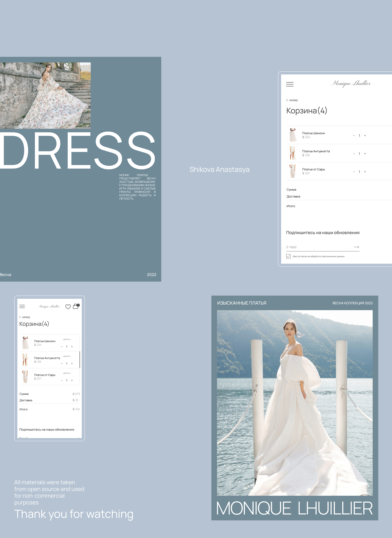392x538 pixels.
Task: Open Платье от Сары thumbnail on mobile
Action: [x=25, y=377]
